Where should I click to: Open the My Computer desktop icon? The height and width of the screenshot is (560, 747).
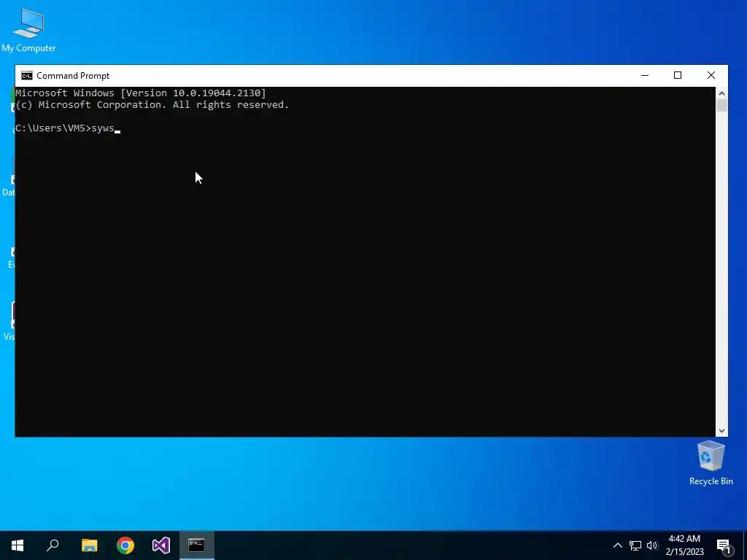pyautogui.click(x=28, y=29)
